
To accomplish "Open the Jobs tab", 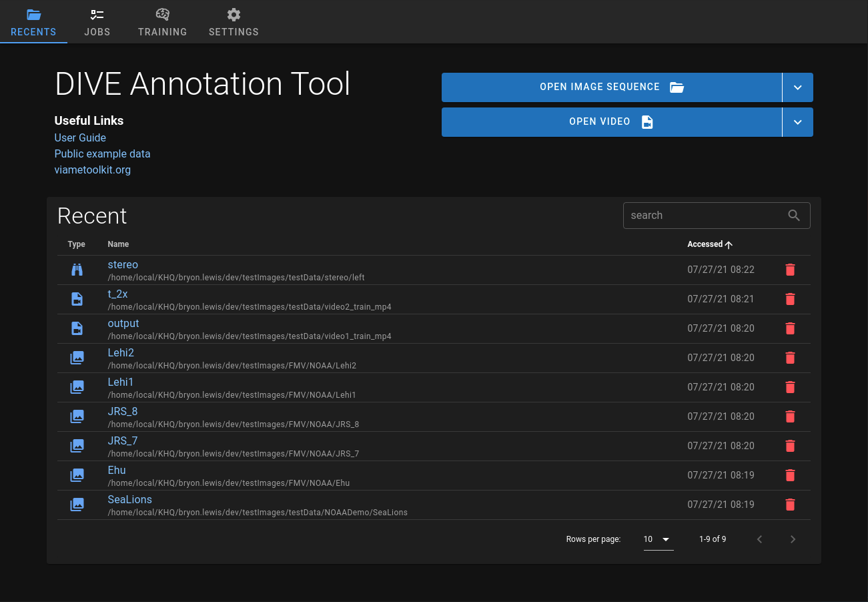I will 97,22.
